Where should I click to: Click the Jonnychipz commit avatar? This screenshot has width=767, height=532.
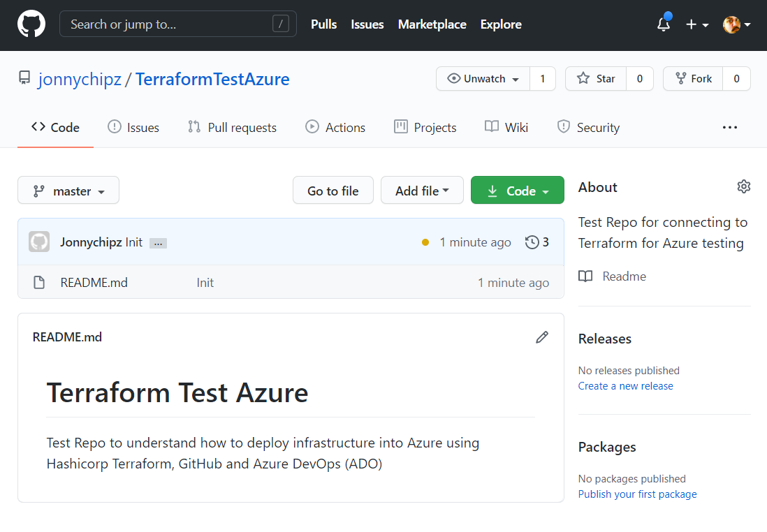(x=39, y=242)
